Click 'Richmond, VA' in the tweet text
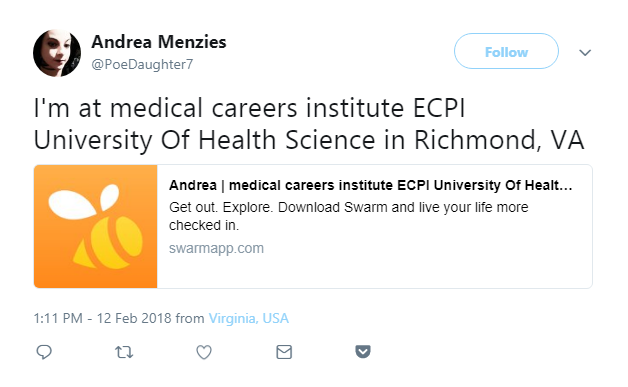The height and width of the screenshot is (387, 628). [499, 140]
